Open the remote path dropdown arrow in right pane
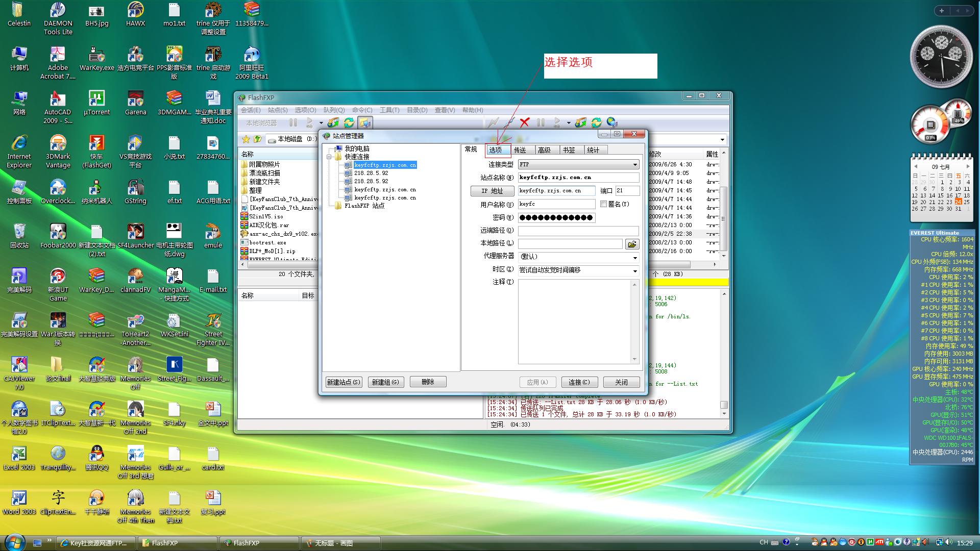Image resolution: width=980 pixels, height=551 pixels. click(x=722, y=139)
